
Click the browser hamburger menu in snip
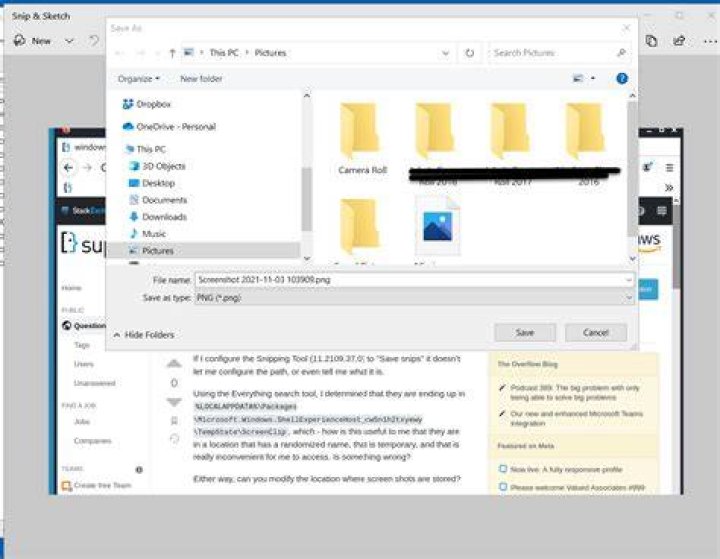(669, 168)
